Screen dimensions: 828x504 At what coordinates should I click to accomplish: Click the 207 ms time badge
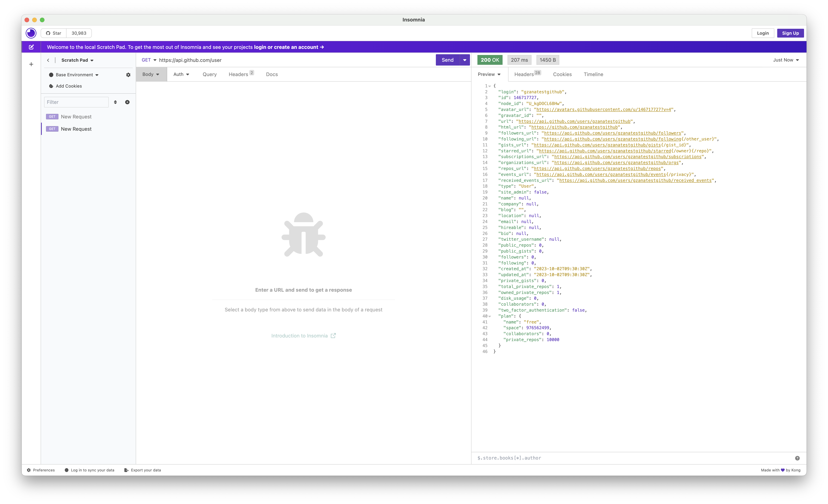[519, 60]
